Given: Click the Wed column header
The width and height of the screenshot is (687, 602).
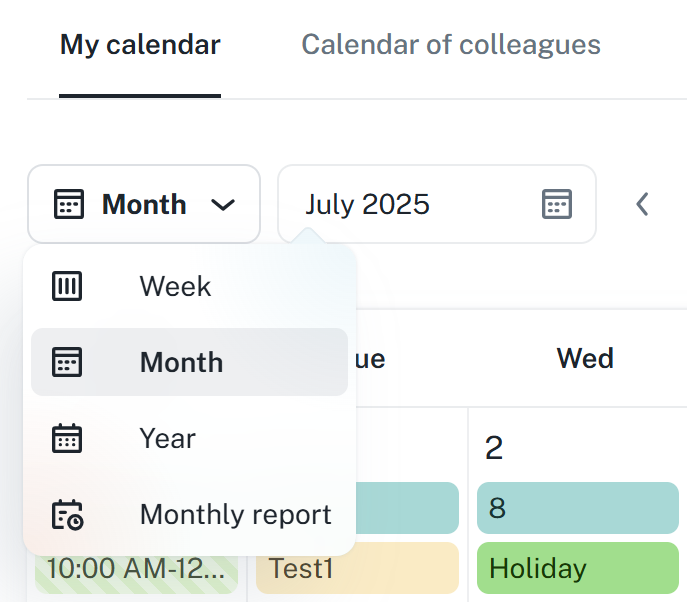Looking at the screenshot, I should click(x=585, y=358).
